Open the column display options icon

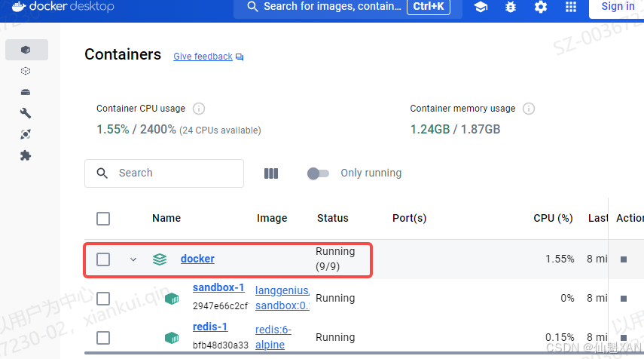pos(271,173)
